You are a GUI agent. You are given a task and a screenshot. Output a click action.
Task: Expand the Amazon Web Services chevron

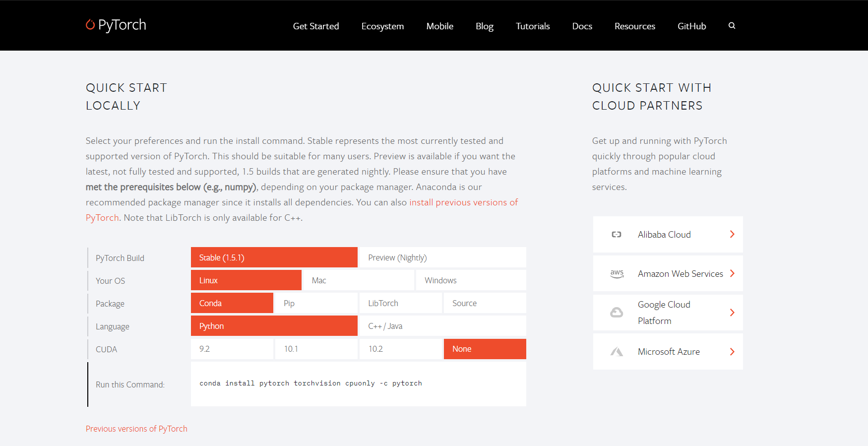click(732, 273)
